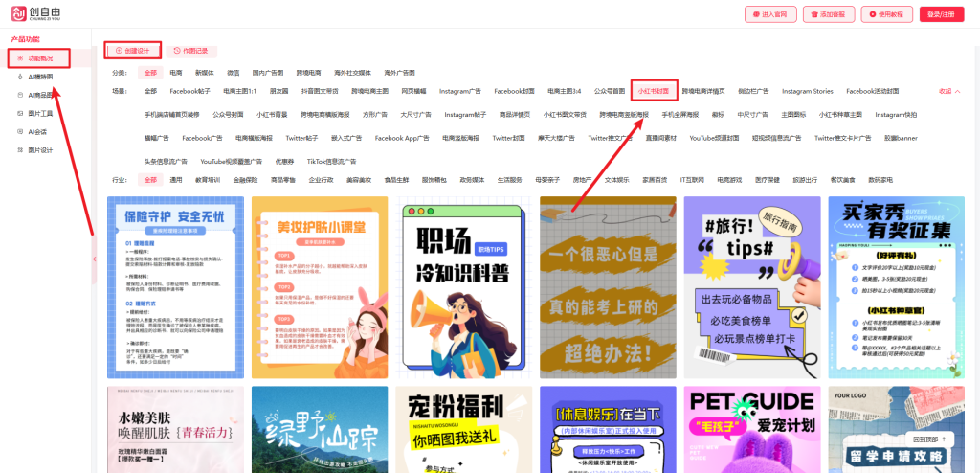Select the 微信 category
Image resolution: width=980 pixels, height=473 pixels.
pyautogui.click(x=233, y=73)
